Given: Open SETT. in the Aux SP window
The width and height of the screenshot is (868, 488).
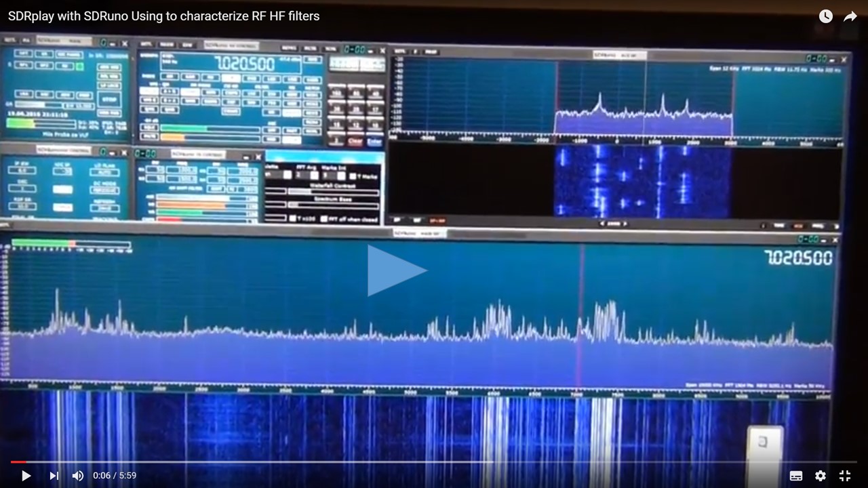Looking at the screenshot, I should pos(400,51).
